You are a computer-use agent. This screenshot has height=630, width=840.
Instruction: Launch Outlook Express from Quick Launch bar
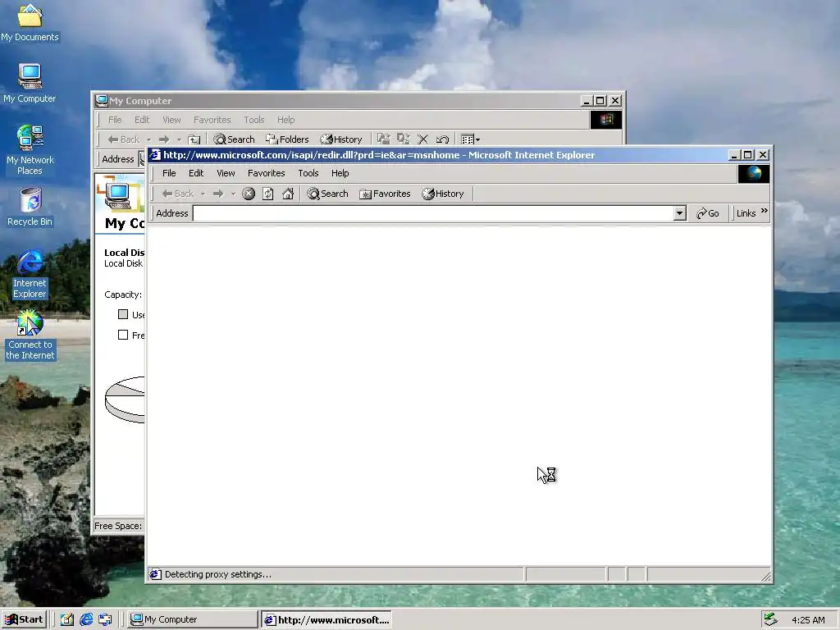click(x=105, y=620)
